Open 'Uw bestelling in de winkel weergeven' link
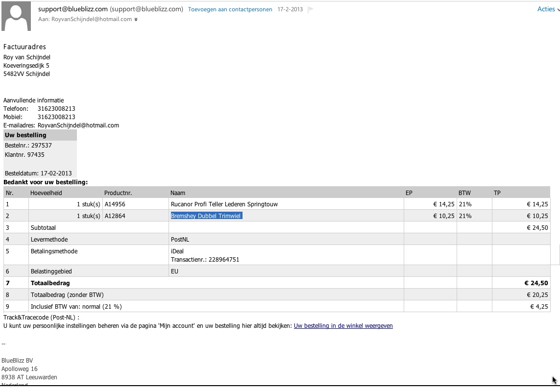Image resolution: width=560 pixels, height=392 pixels. coord(343,326)
